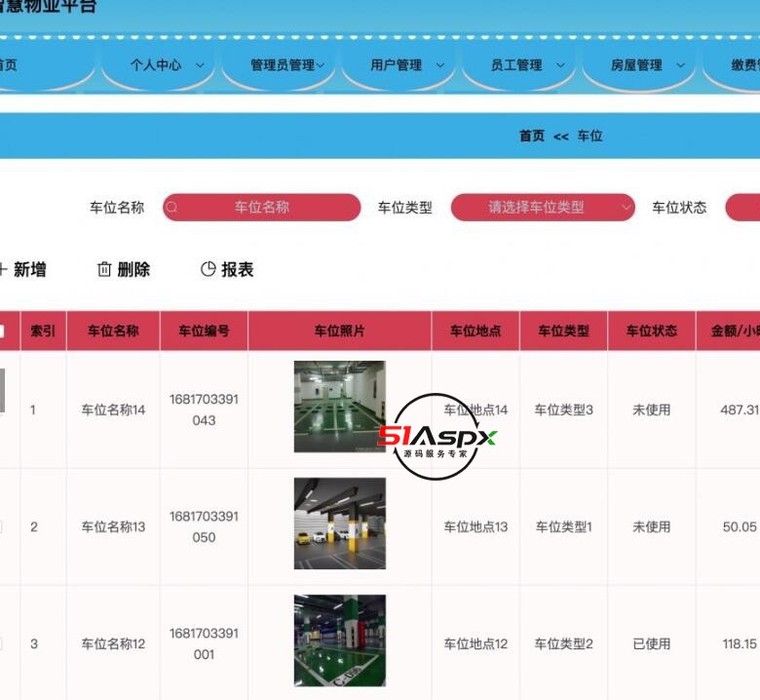760x700 pixels.
Task: Click the 车位编号 column header
Action: (204, 331)
